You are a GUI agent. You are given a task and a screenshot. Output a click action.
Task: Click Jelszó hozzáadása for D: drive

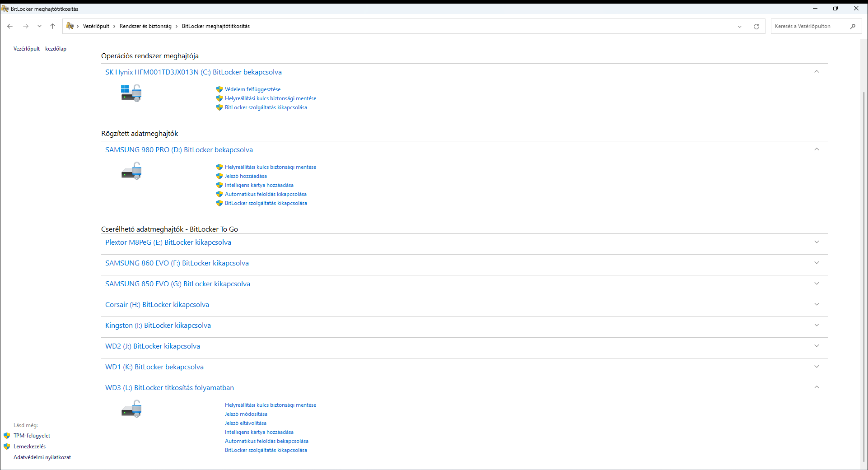tap(246, 176)
